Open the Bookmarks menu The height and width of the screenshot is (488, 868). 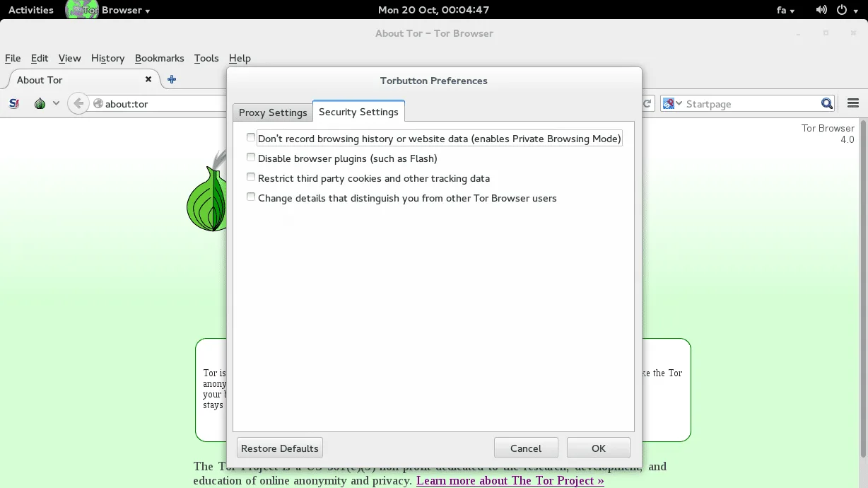pos(159,58)
